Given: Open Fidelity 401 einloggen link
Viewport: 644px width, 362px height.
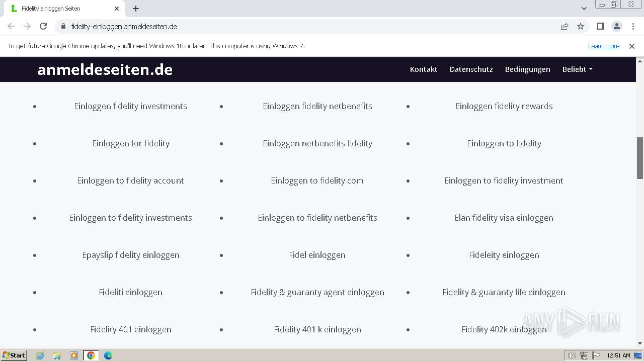Looking at the screenshot, I should click(131, 329).
